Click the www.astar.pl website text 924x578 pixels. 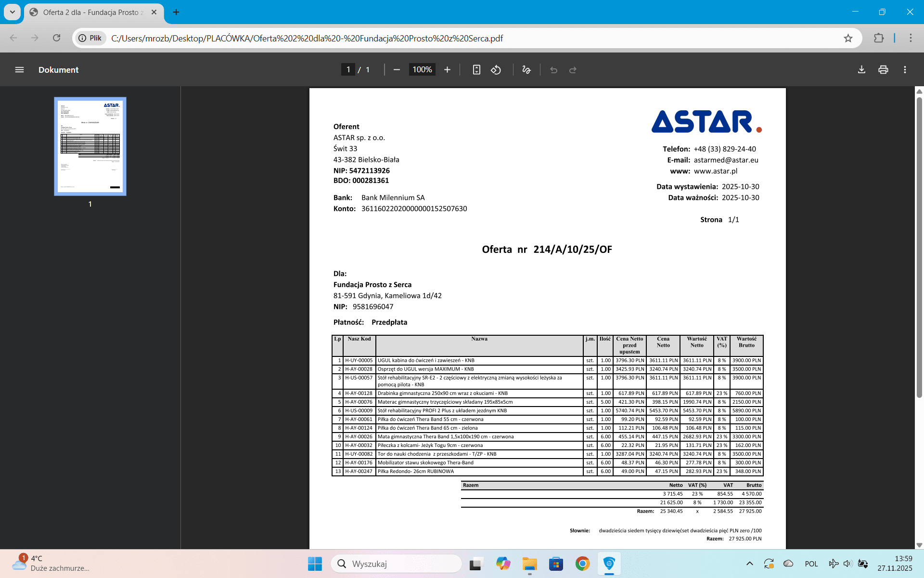pos(716,171)
